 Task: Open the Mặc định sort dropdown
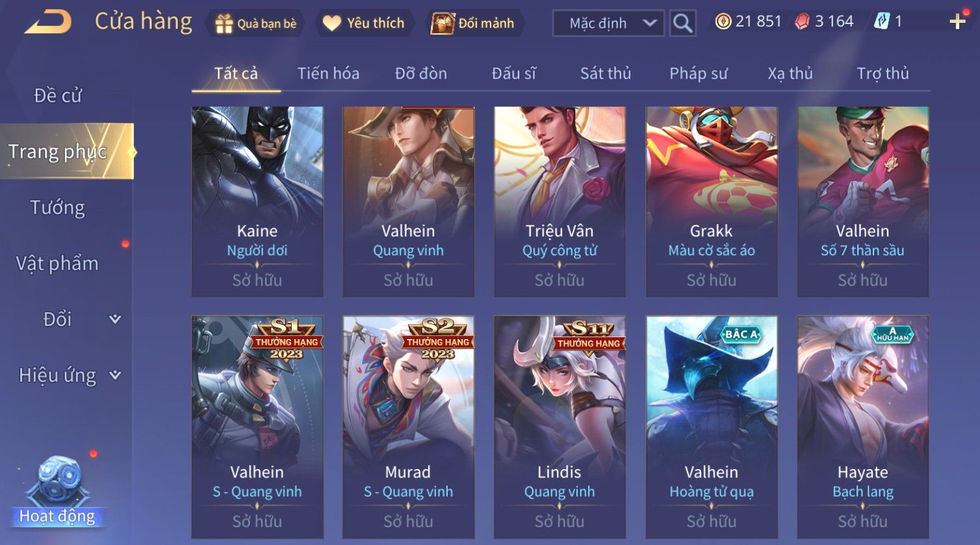coord(608,23)
